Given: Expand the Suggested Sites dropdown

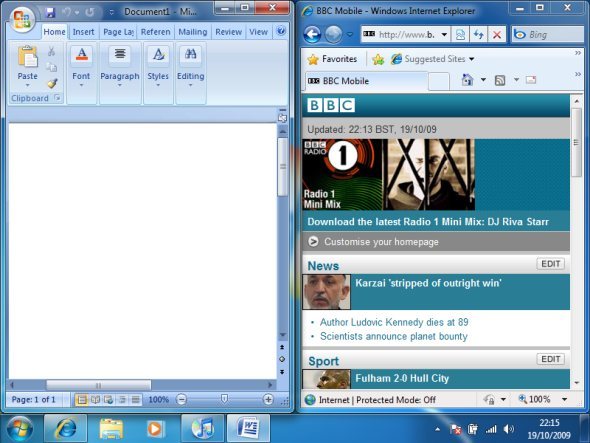Looking at the screenshot, I should (x=471, y=59).
